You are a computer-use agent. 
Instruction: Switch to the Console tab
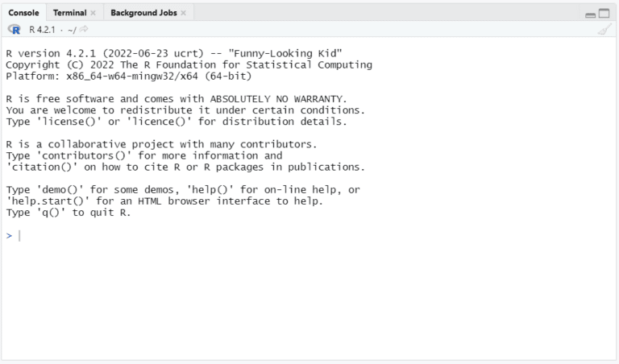point(23,13)
